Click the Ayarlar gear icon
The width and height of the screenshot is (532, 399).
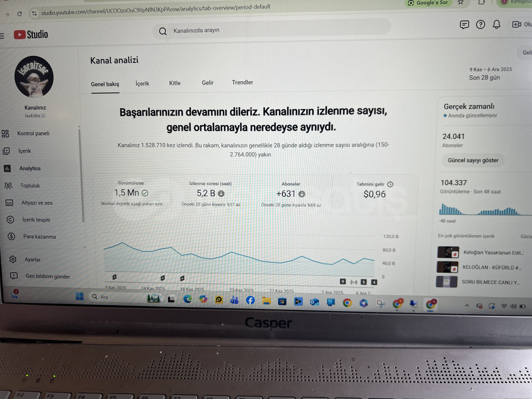13,259
